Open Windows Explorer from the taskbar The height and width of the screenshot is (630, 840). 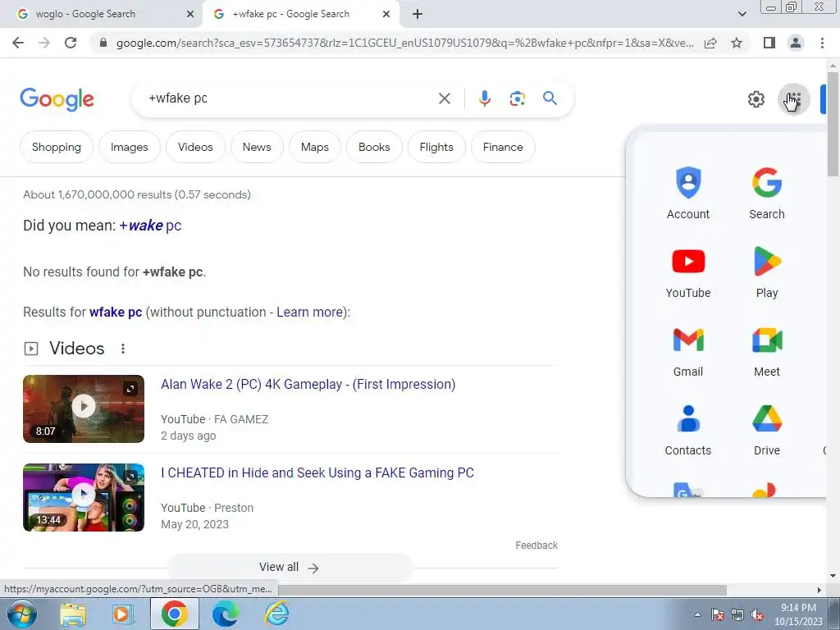73,614
